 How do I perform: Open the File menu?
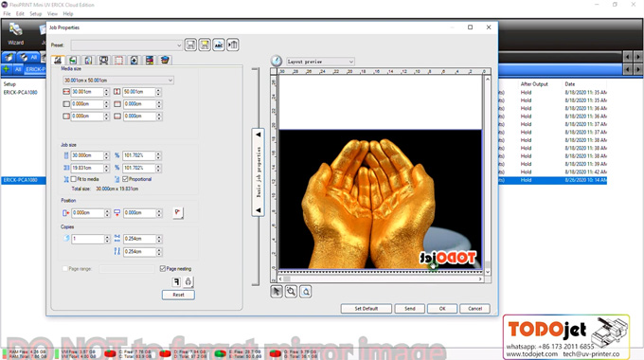pyautogui.click(x=7, y=13)
